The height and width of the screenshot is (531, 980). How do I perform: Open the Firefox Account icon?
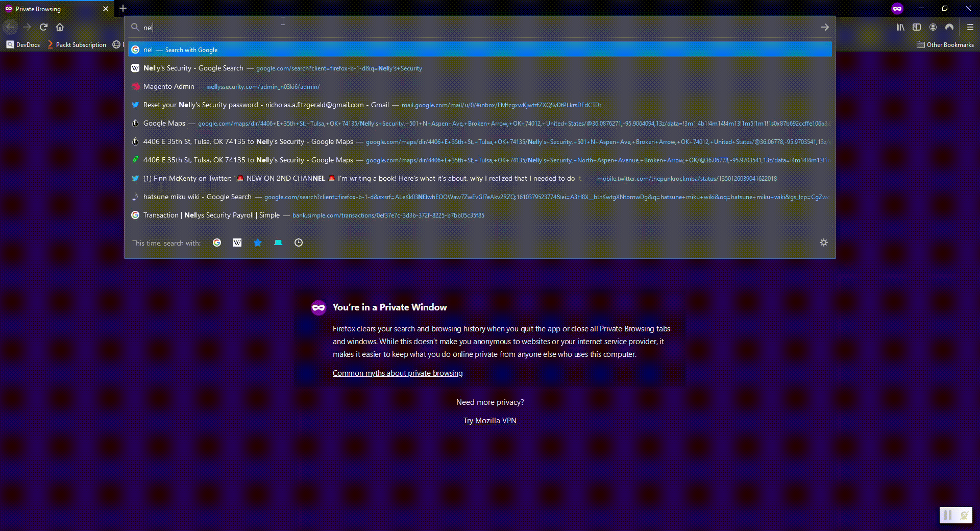coord(933,27)
